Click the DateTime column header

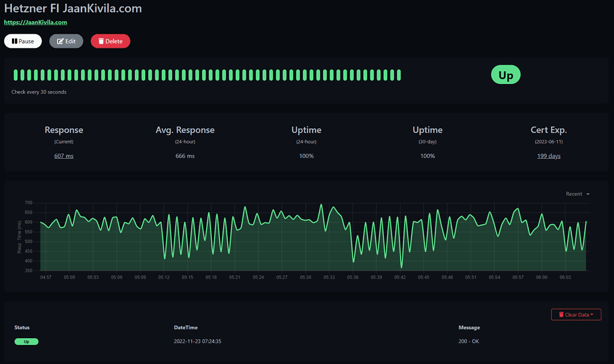pos(186,327)
